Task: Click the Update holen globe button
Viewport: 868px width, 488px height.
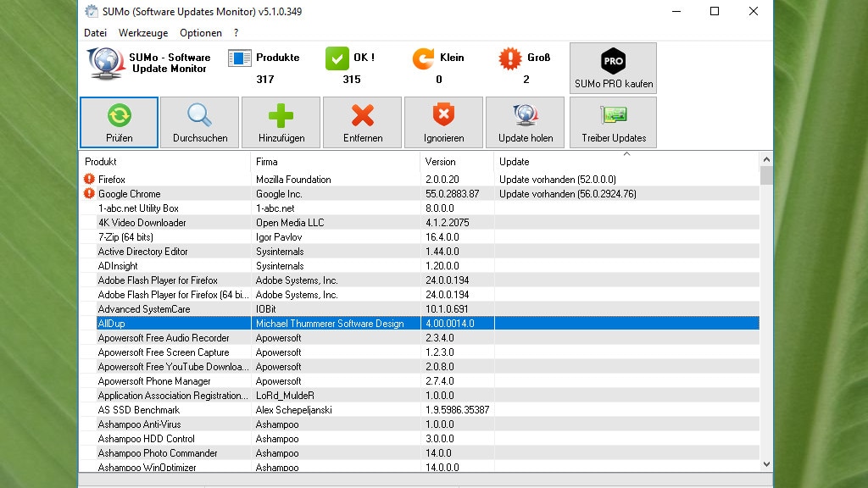Action: click(526, 122)
